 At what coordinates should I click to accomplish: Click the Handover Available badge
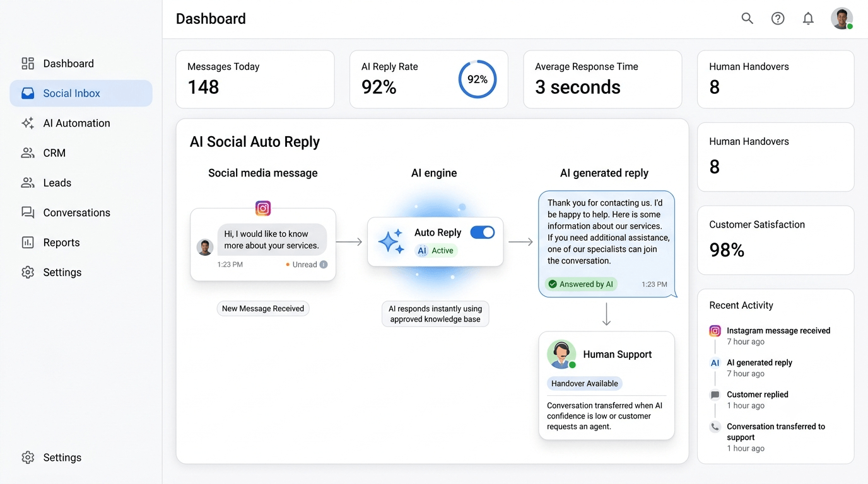(585, 383)
